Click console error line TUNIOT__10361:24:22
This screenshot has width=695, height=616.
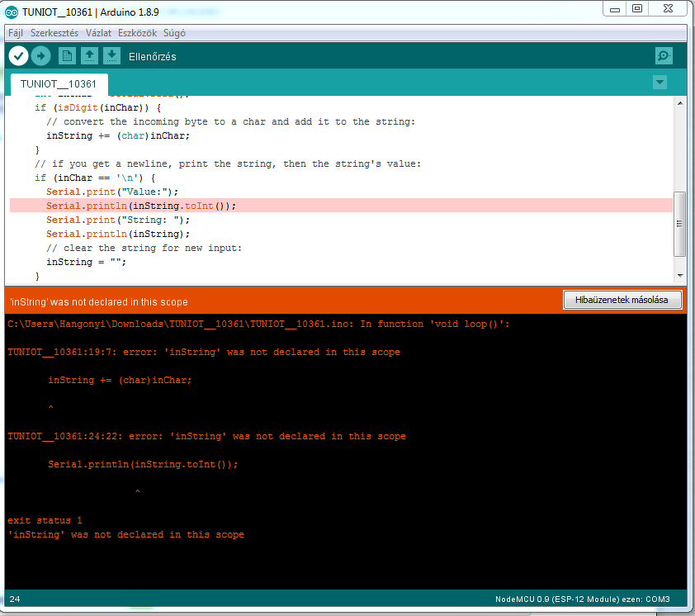pos(206,436)
